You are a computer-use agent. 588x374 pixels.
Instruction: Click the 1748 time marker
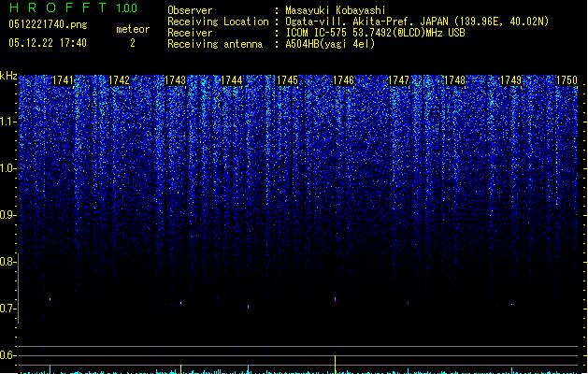tap(454, 80)
